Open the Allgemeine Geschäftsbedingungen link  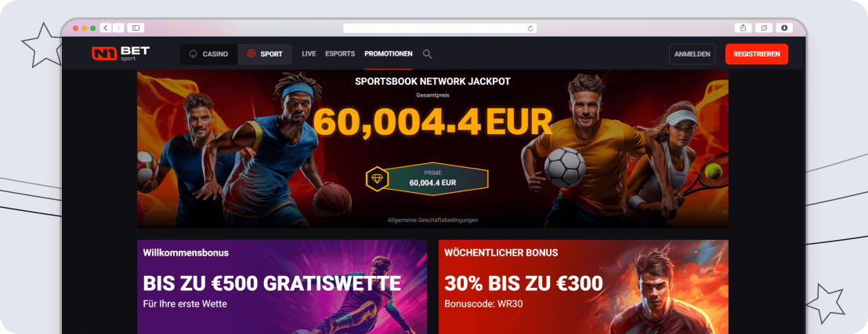433,220
